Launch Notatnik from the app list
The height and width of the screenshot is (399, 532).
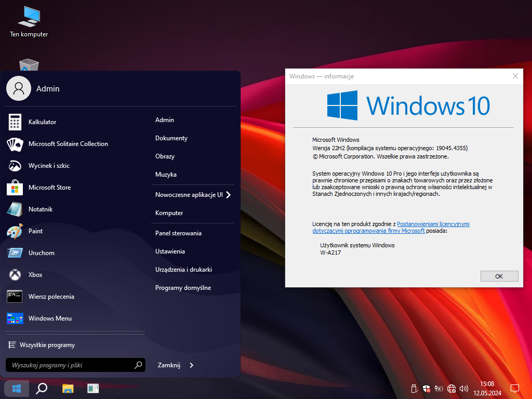tap(41, 209)
